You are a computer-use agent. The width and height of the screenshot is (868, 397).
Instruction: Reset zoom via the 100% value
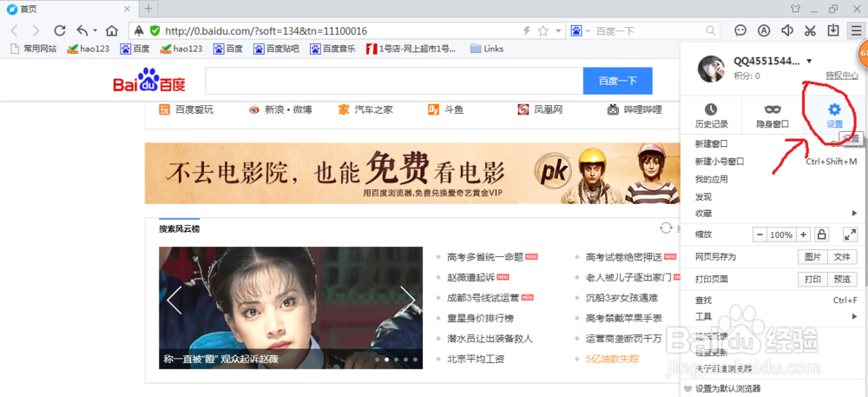click(782, 235)
